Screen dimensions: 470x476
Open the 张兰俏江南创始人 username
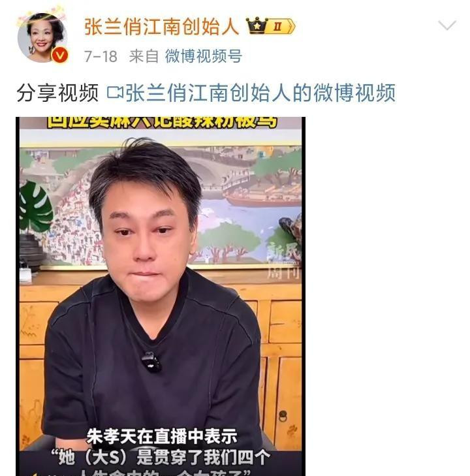point(161,26)
